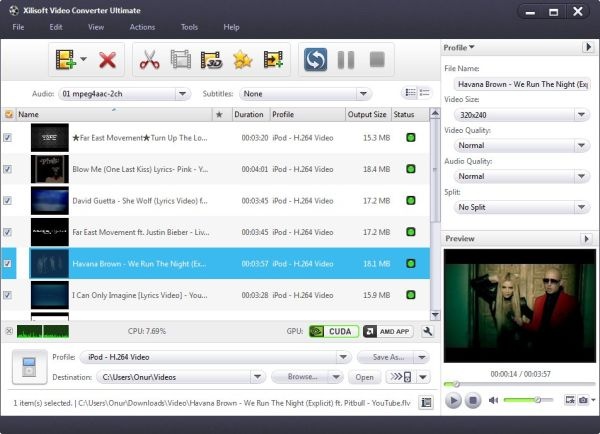
Task: Select the David Guetta She Wolf thumbnail
Action: pos(50,201)
